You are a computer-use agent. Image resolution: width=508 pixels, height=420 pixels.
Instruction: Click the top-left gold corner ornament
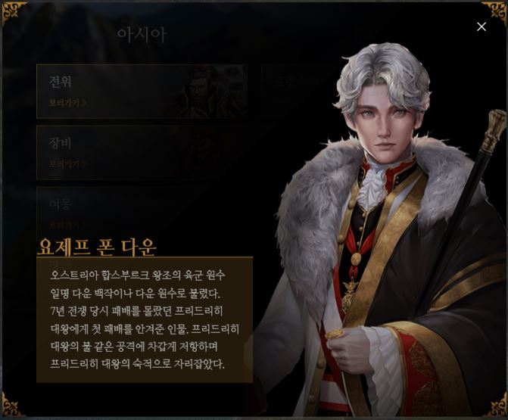pyautogui.click(x=14, y=13)
